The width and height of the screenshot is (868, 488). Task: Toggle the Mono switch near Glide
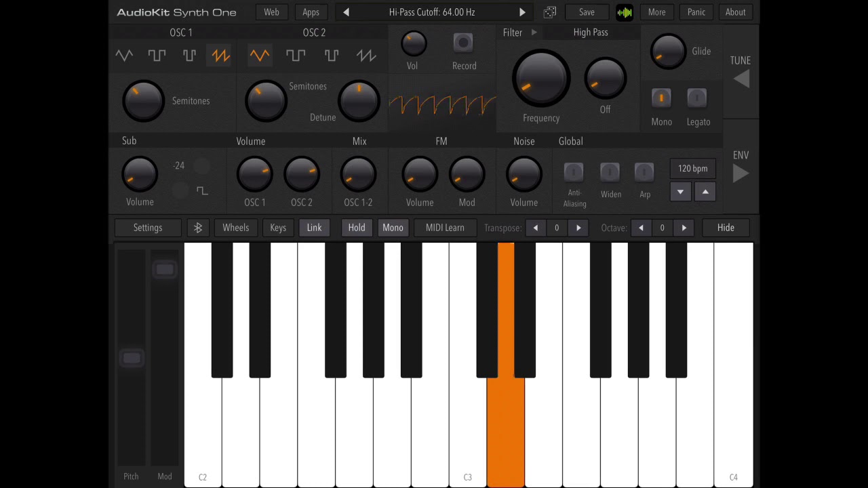[661, 98]
